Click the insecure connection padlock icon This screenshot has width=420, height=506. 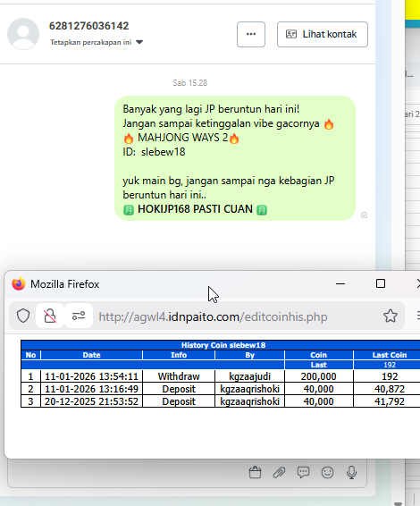click(x=50, y=316)
